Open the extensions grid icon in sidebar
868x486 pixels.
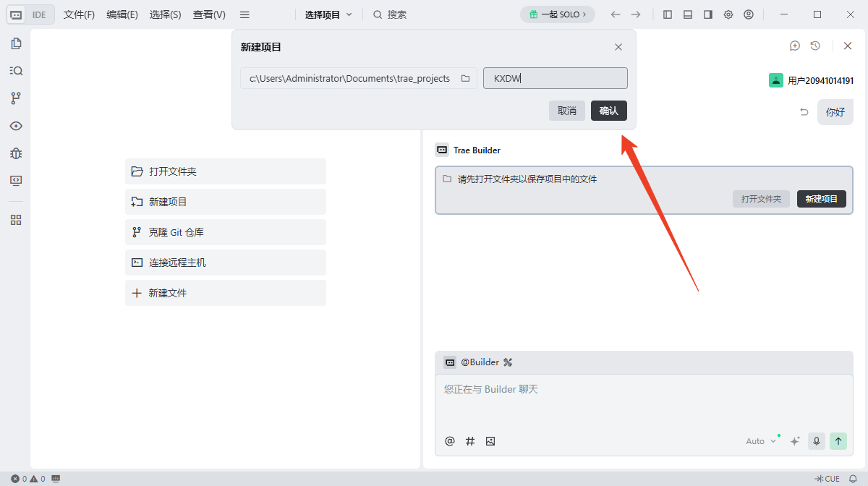tap(16, 220)
